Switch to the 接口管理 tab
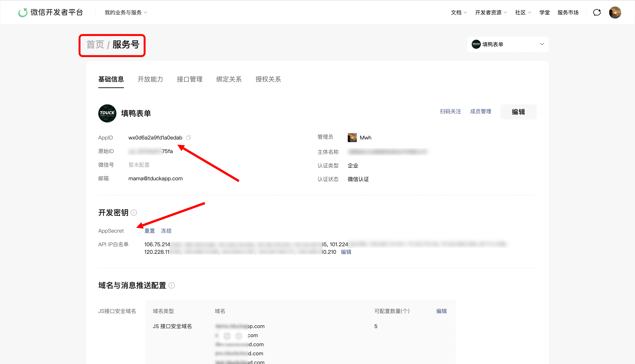 [190, 79]
